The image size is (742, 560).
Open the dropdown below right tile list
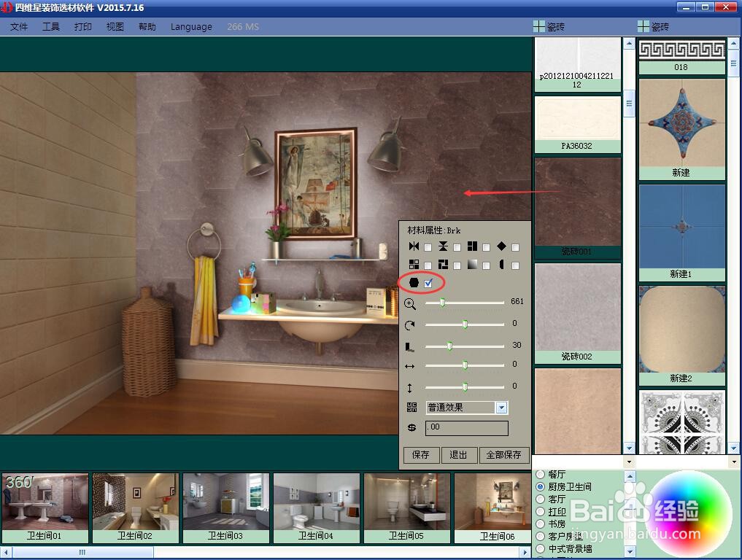click(734, 461)
